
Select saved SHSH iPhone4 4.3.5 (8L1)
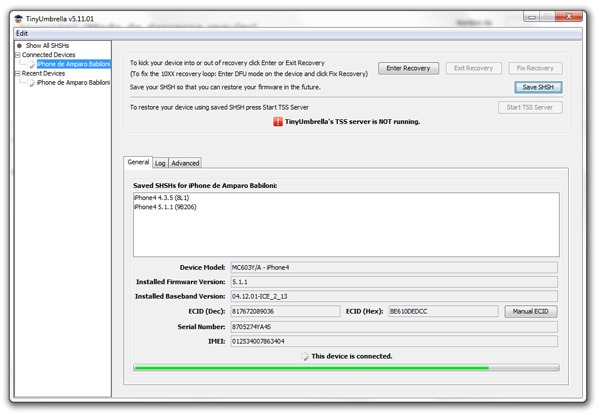161,198
